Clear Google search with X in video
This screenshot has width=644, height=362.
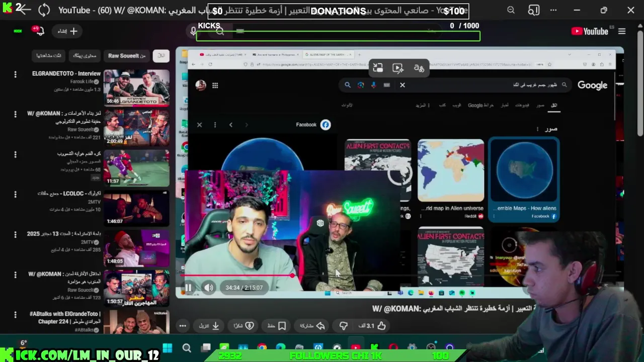403,85
